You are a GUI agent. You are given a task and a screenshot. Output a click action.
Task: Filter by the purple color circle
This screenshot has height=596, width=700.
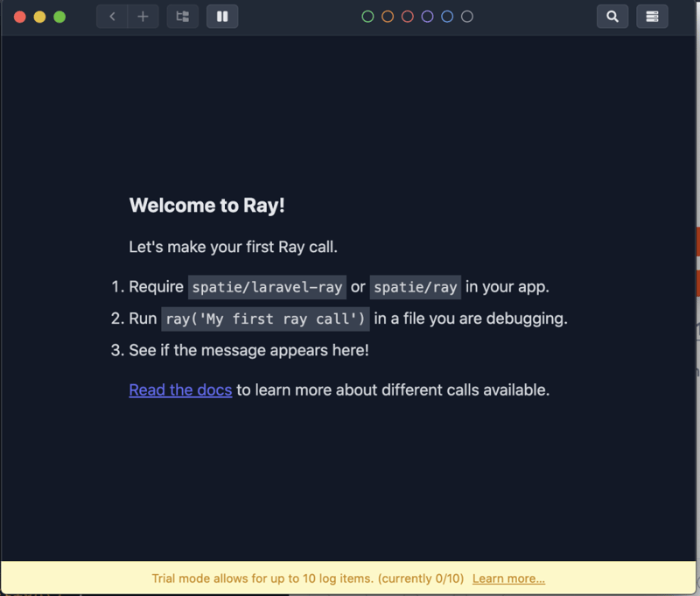(x=428, y=17)
